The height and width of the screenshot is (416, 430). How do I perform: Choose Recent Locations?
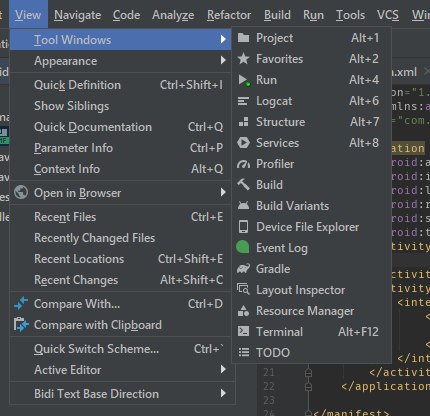(x=121, y=259)
